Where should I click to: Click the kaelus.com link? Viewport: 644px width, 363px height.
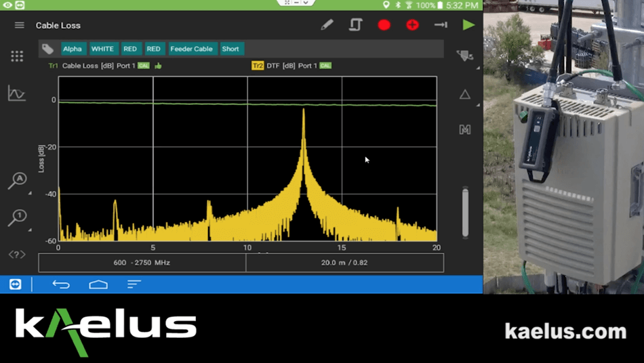(565, 331)
